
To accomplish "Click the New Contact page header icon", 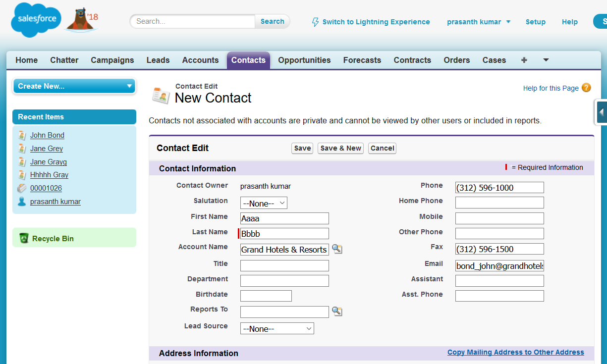I will [x=161, y=95].
